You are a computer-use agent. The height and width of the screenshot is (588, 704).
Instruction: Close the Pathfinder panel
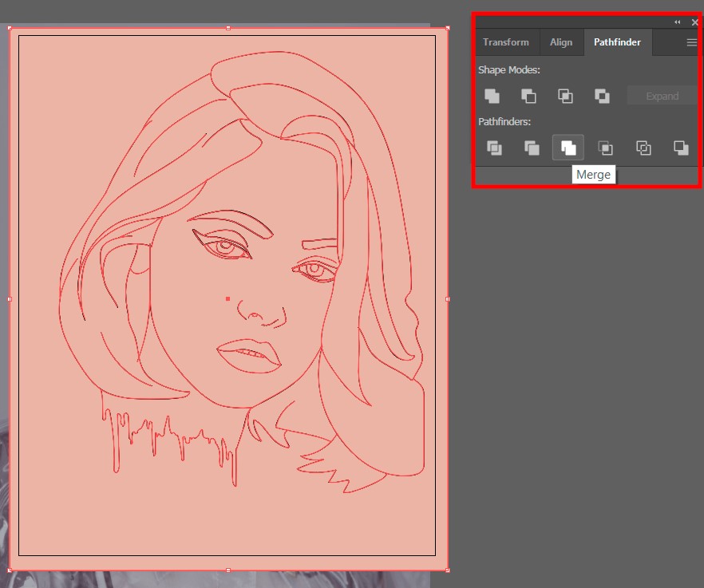tap(694, 22)
